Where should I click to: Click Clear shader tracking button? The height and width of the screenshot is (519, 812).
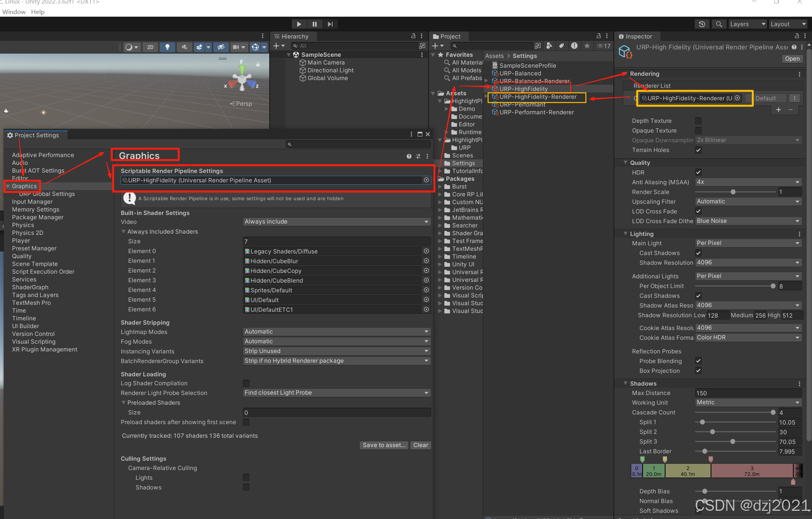pyautogui.click(x=421, y=445)
